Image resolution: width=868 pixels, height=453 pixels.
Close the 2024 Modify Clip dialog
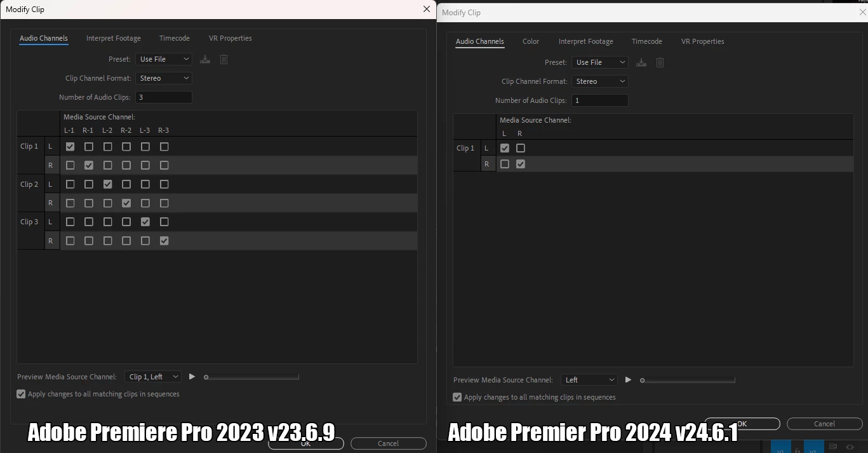pos(862,12)
